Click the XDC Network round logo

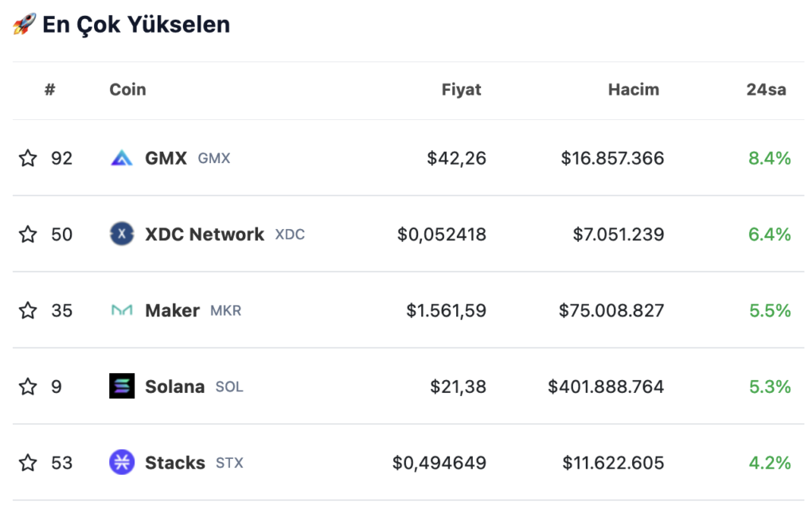coord(122,234)
